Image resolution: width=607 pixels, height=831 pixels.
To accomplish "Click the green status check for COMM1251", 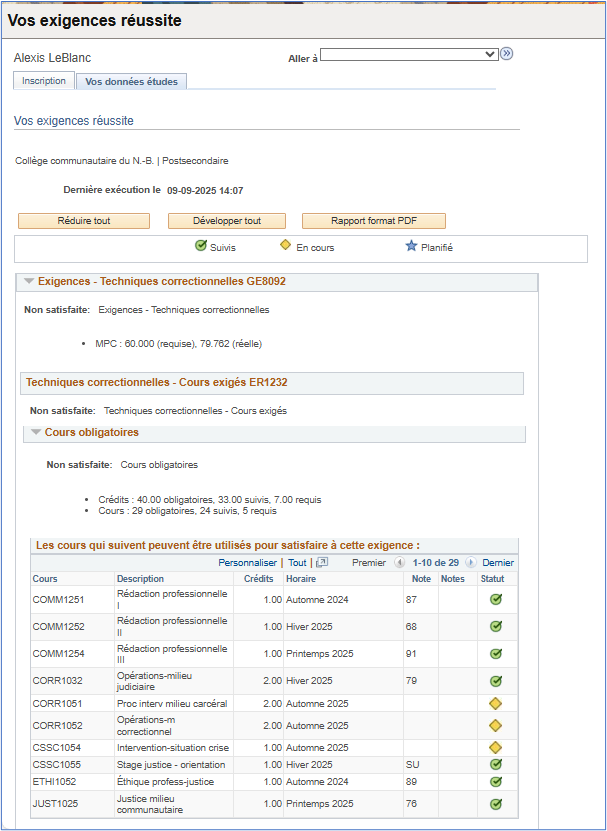I will (x=495, y=600).
